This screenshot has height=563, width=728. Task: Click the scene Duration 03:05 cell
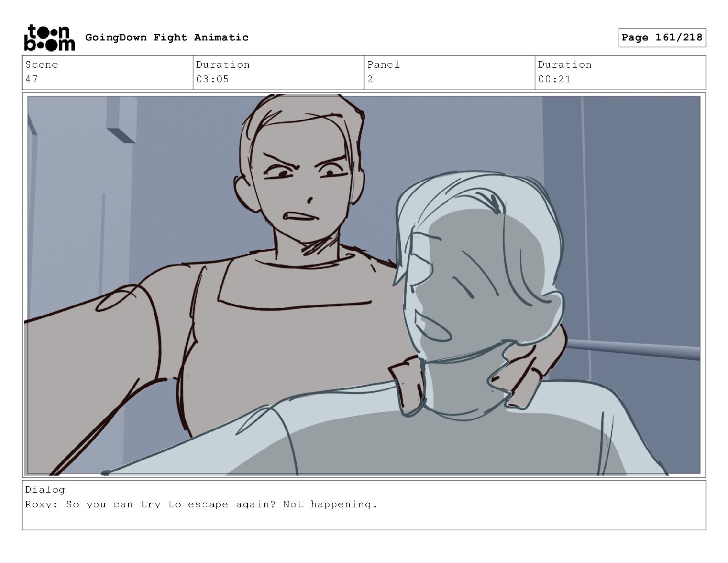point(279,73)
